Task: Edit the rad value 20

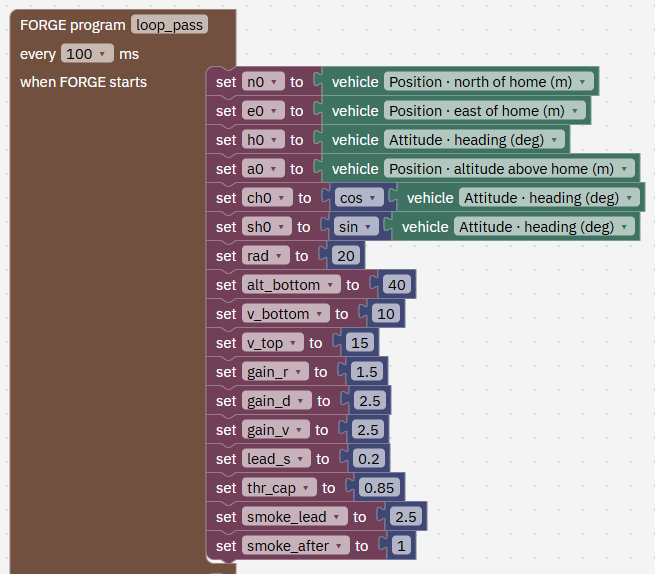Action: tap(346, 256)
